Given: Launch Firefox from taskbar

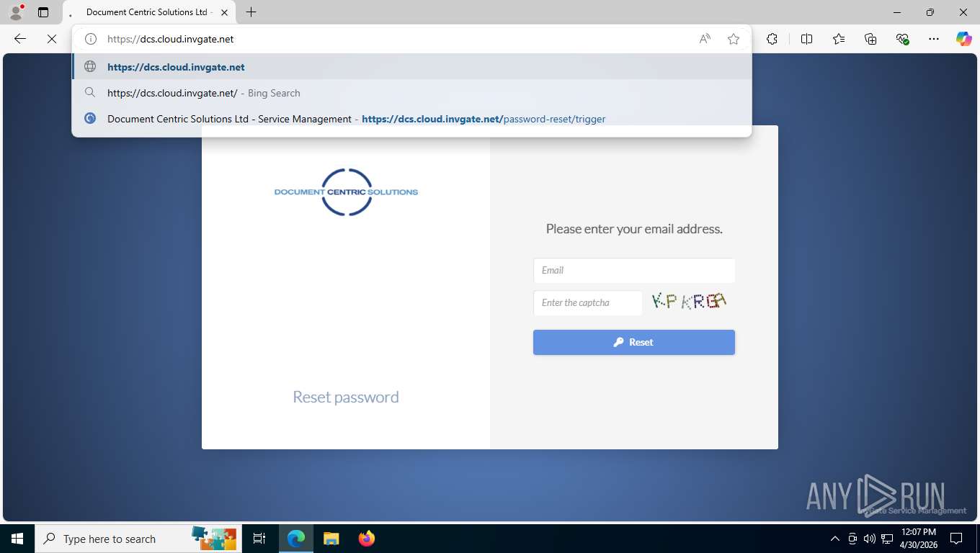Looking at the screenshot, I should (x=366, y=539).
